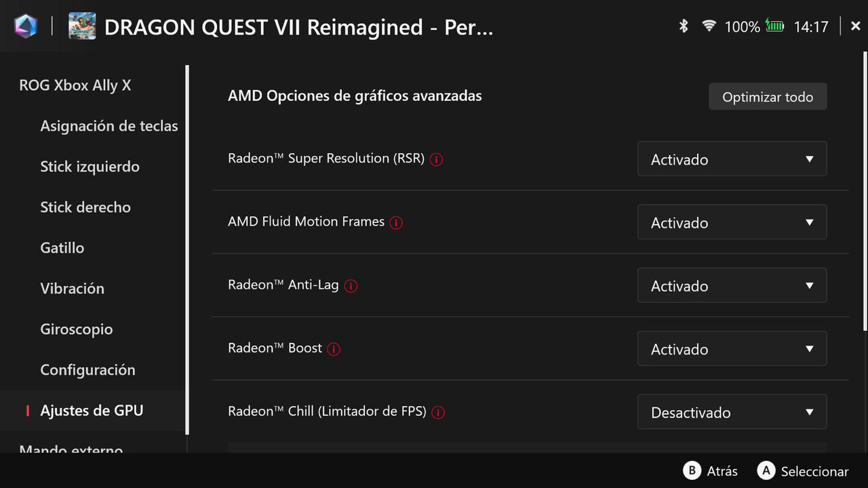This screenshot has width=868, height=488.
Task: Click the Bluetooth status icon
Action: [x=684, y=26]
